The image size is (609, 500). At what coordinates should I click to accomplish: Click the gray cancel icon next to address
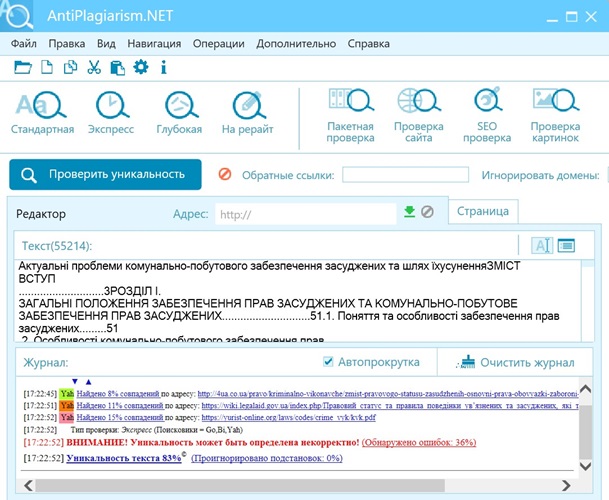pos(427,212)
